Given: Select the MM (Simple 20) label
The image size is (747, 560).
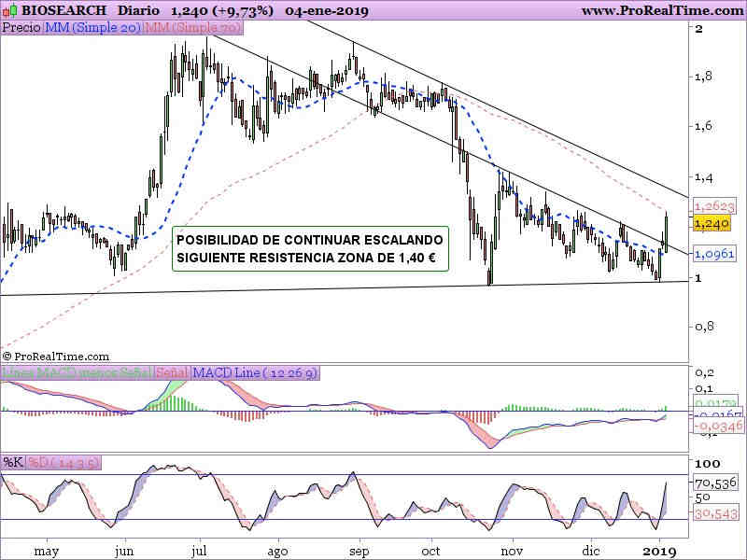Looking at the screenshot, I should click(93, 28).
